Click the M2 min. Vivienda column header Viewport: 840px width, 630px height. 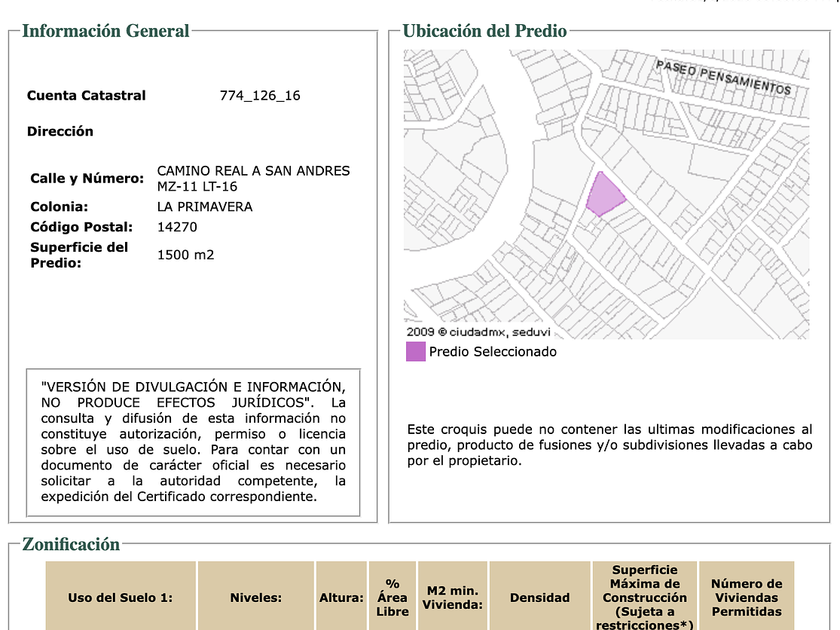pyautogui.click(x=453, y=598)
